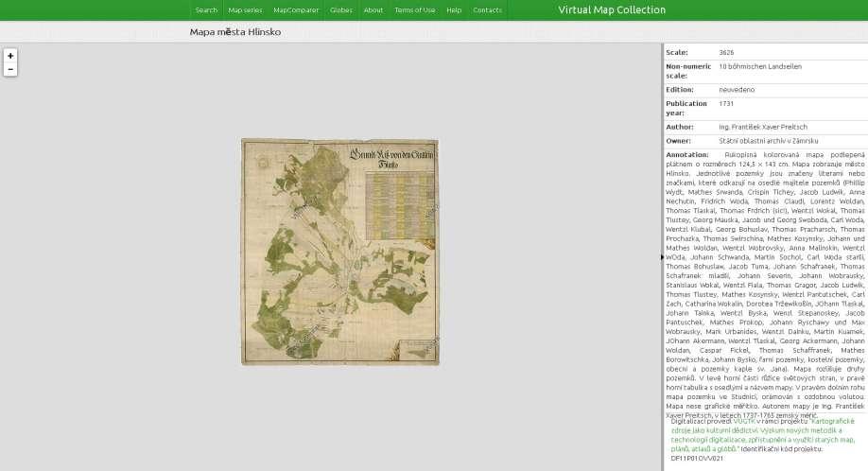868x471 pixels.
Task: Zoom out of the map viewer
Action: coord(10,69)
